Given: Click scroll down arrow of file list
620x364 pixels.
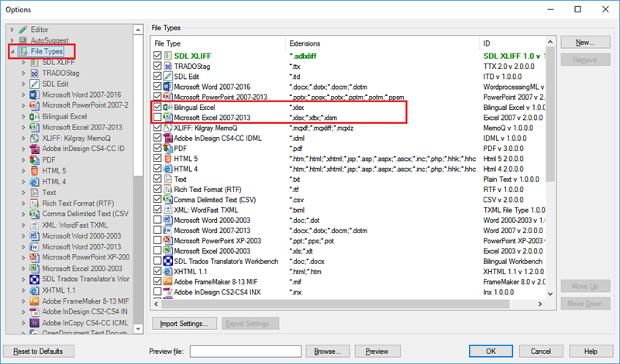Looking at the screenshot, I should click(550, 294).
